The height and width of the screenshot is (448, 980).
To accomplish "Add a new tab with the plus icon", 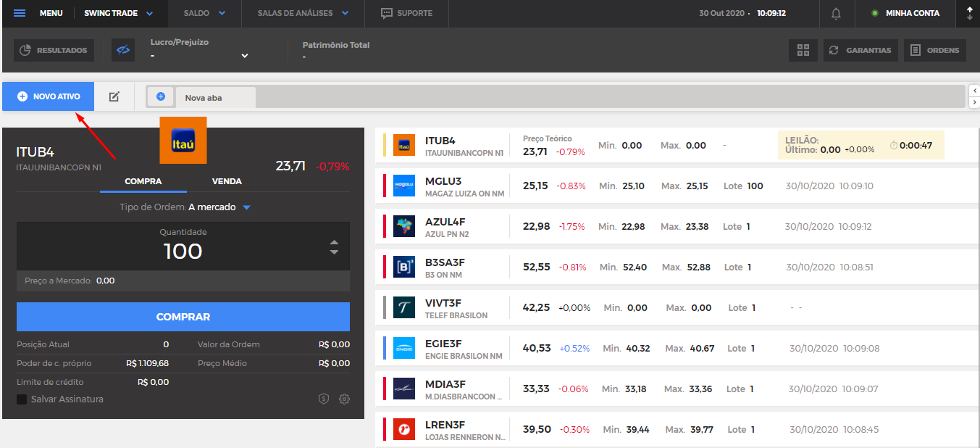I will (161, 96).
